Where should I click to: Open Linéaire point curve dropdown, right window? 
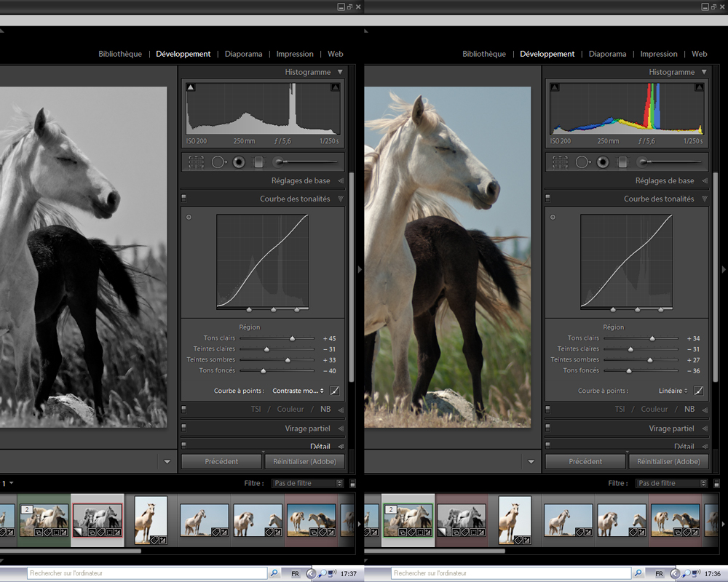tap(673, 391)
